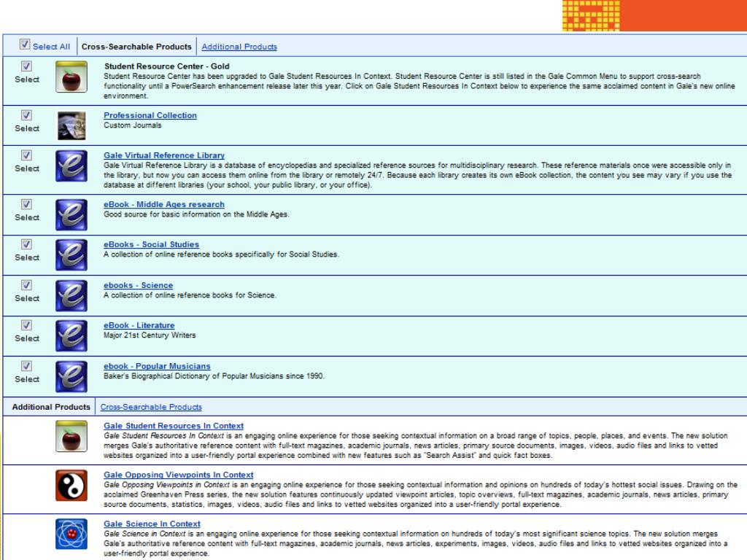Viewport: 747px width, 560px height.
Task: Click the Custom Journals description text
Action: coord(133,125)
